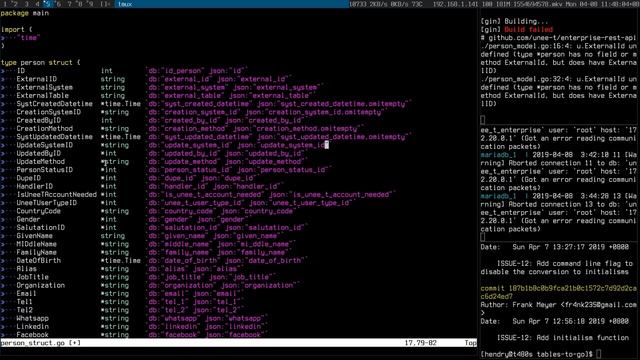Viewport: 640px width, 360px height.
Task: Click the Linkedin field name
Action: click(32, 326)
